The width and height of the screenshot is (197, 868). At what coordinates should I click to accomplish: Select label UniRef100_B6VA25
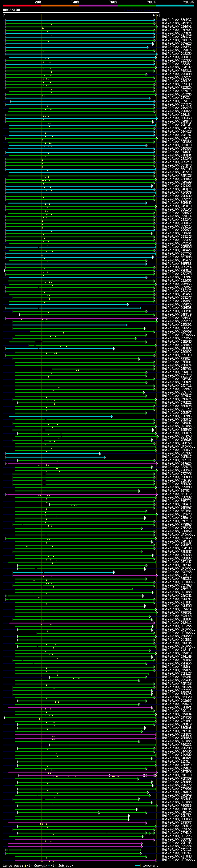click(177, 43)
